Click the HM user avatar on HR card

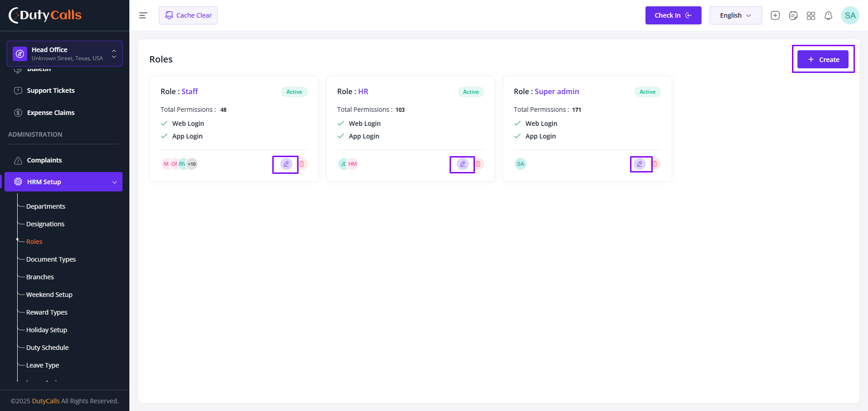(353, 164)
